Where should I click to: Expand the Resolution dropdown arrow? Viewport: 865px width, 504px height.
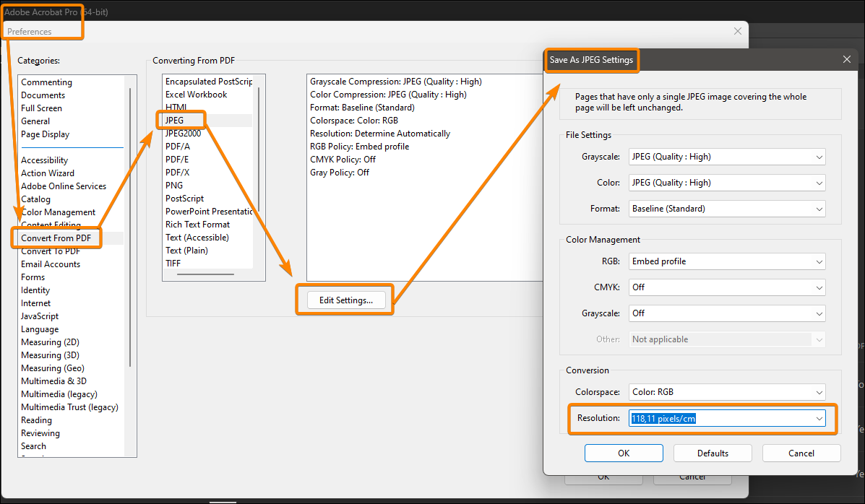819,417
